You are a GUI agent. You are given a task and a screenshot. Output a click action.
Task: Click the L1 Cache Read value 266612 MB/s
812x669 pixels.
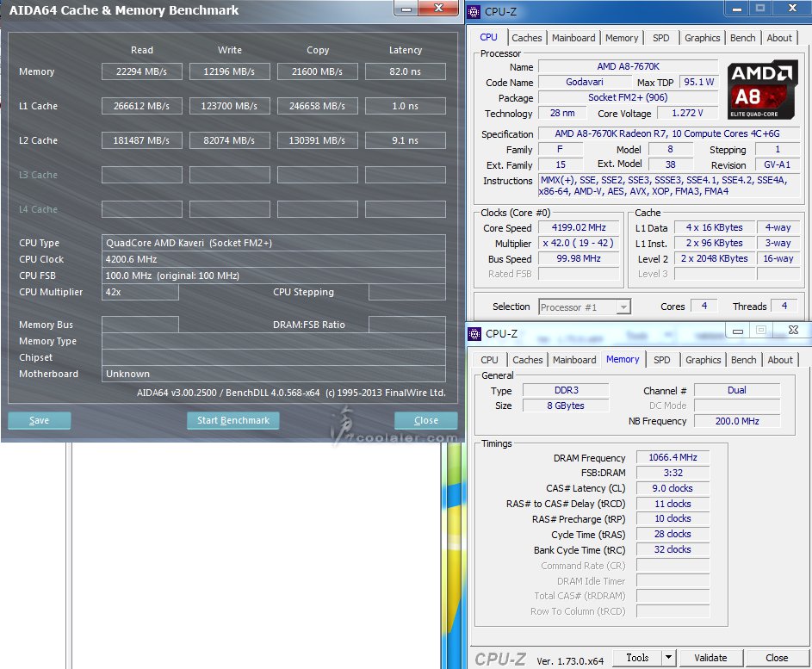(x=141, y=106)
